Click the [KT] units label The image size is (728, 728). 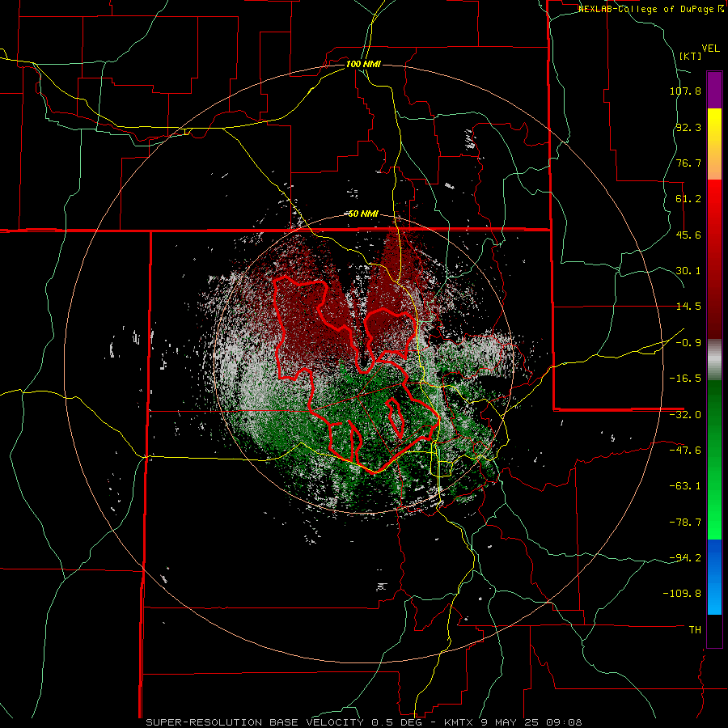tap(691, 56)
